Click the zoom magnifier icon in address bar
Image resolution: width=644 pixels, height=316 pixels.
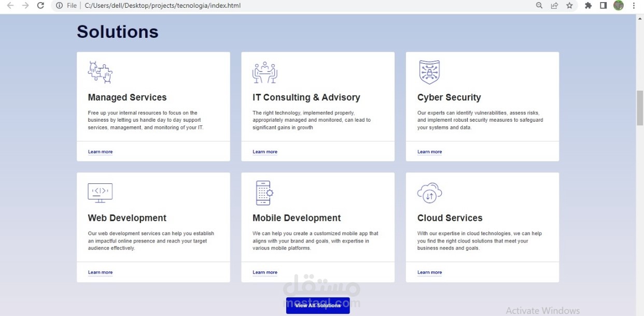point(539,6)
